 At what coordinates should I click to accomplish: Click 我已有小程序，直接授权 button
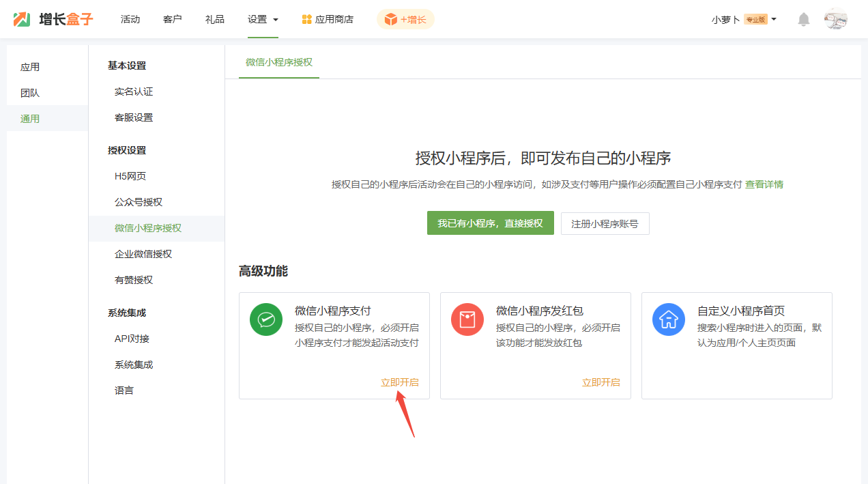tap(490, 223)
